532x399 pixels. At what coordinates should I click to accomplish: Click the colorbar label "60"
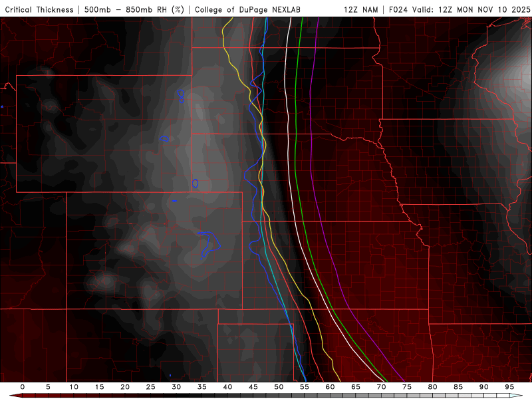click(330, 387)
